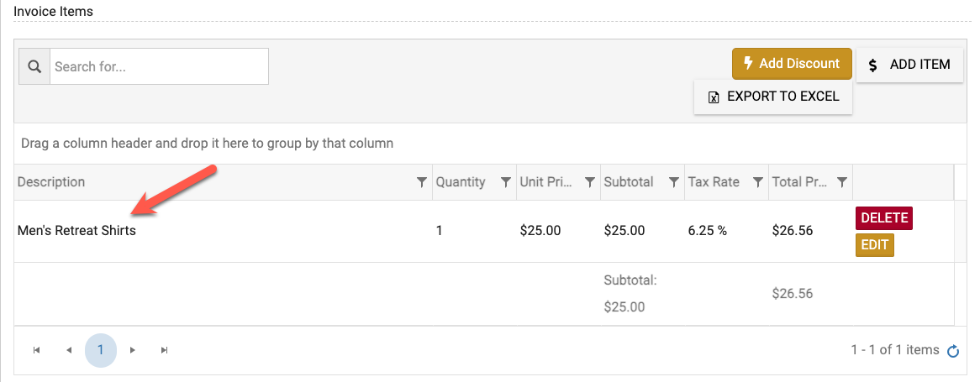Click the ADD ITEM button
The height and width of the screenshot is (382, 980).
[909, 65]
